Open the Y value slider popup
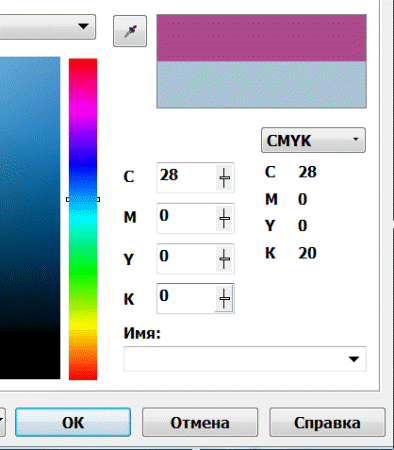The width and height of the screenshot is (394, 450). coord(224,259)
